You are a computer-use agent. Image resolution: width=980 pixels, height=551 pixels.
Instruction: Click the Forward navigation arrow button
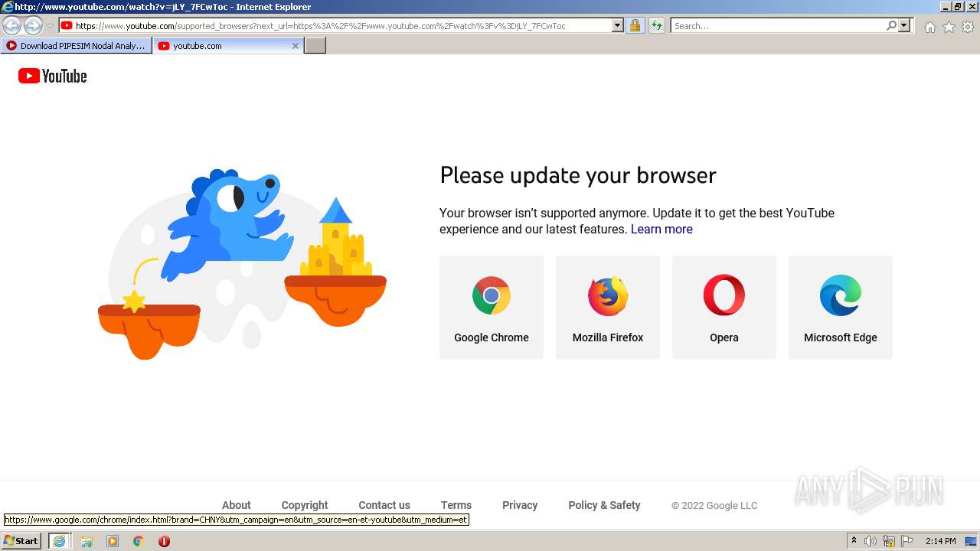point(33,25)
